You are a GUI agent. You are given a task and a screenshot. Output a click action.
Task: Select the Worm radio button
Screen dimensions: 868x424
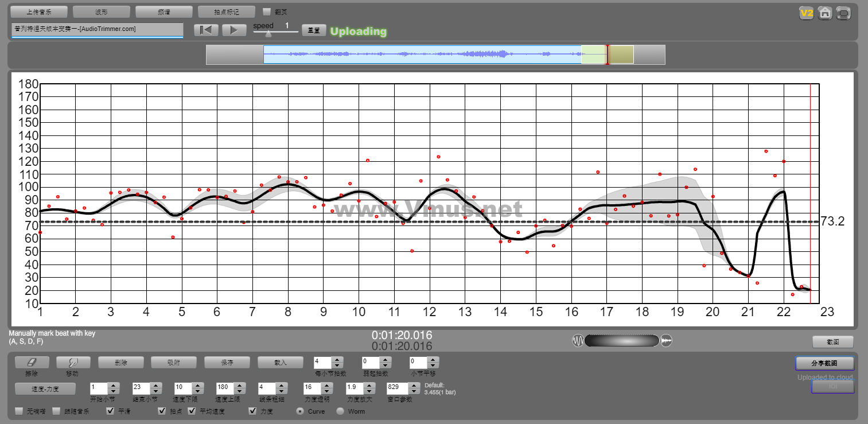[340, 411]
